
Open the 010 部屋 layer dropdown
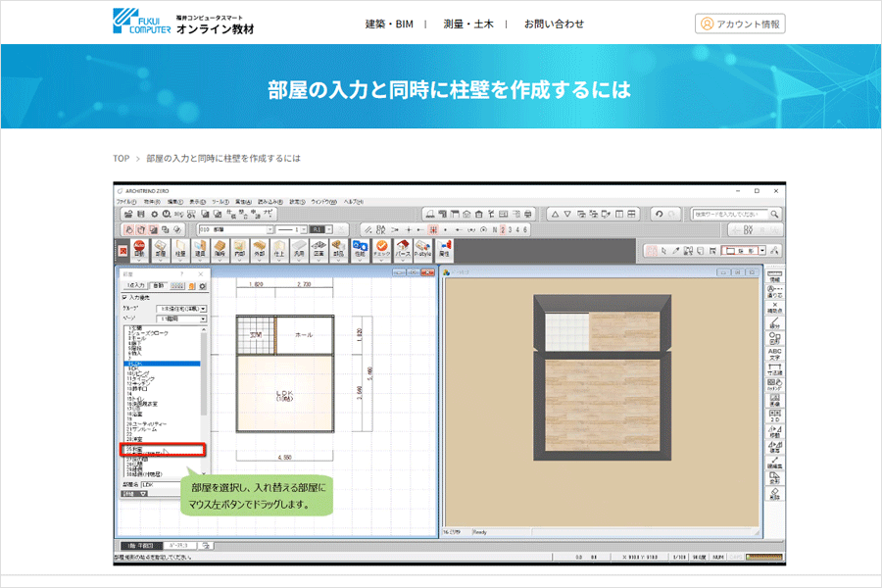coord(262,229)
